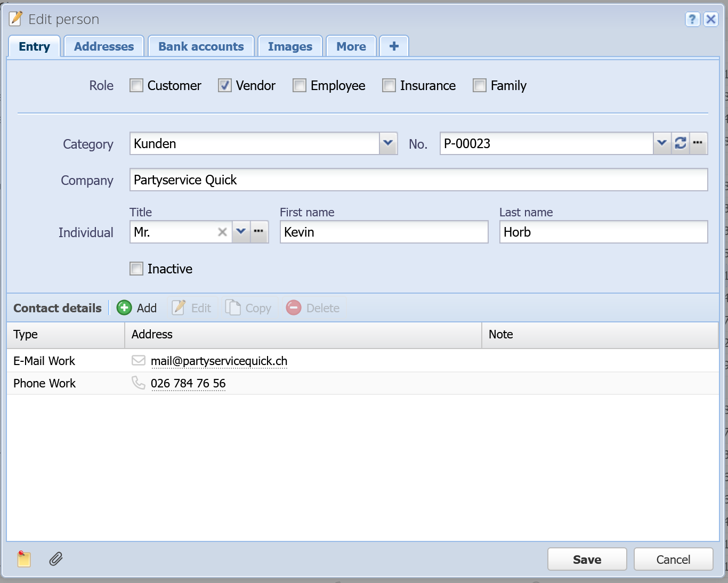Click the refresh number icon next to P-00023
The width and height of the screenshot is (728, 583).
681,143
